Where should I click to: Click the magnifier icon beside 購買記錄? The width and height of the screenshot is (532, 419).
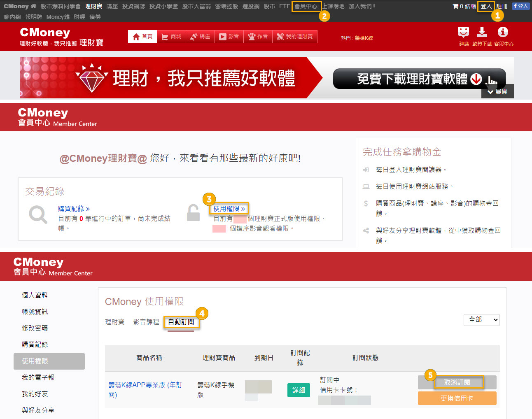(38, 214)
